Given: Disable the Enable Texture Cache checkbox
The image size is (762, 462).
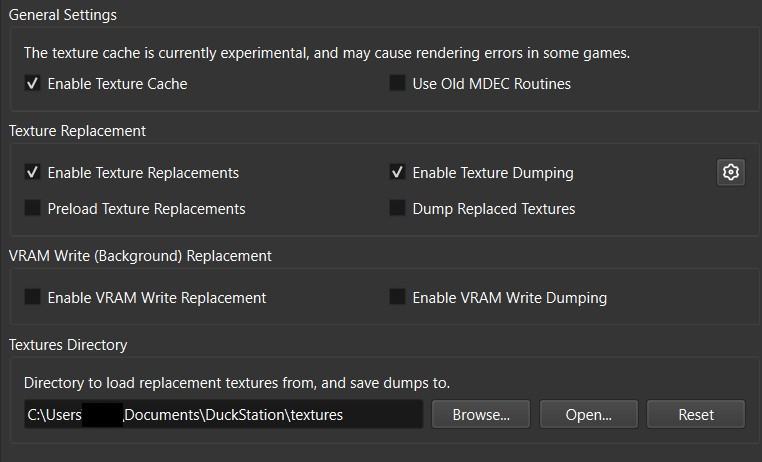Looking at the screenshot, I should (33, 84).
